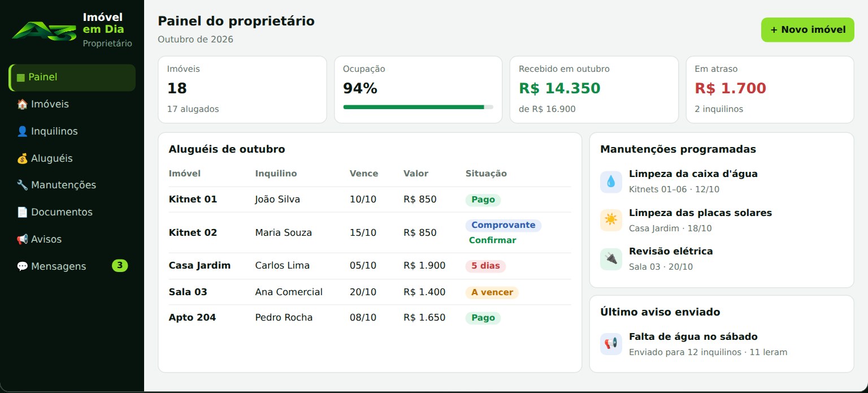The height and width of the screenshot is (393, 868).
Task: Go to Imóveis in the sidebar
Action: (x=72, y=104)
